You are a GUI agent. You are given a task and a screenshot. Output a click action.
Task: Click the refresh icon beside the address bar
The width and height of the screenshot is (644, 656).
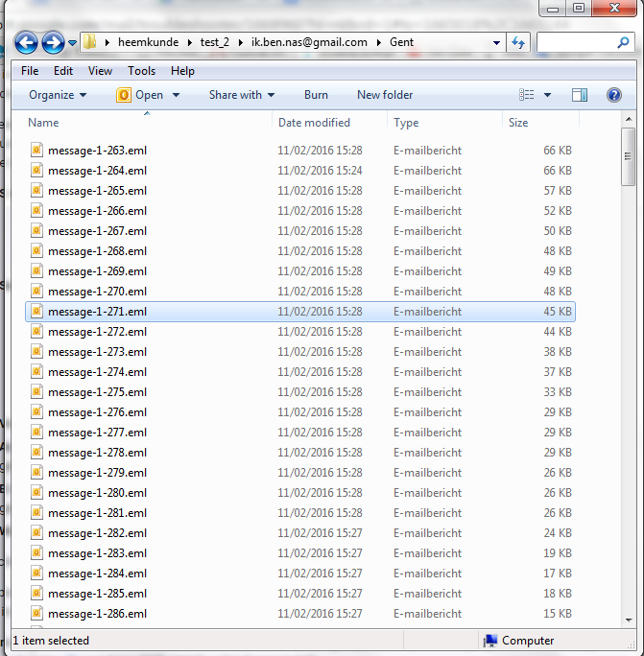[x=518, y=42]
